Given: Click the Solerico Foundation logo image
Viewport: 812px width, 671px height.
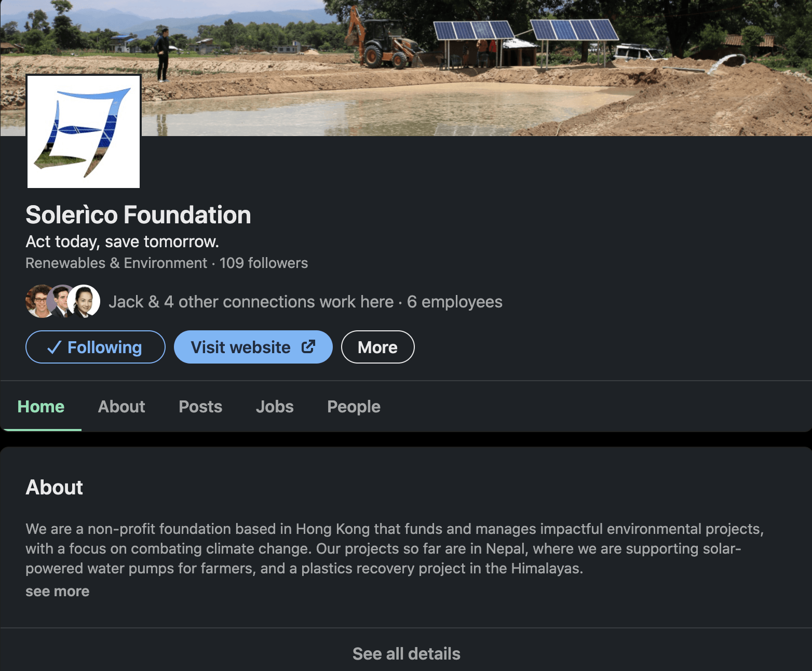Looking at the screenshot, I should click(x=84, y=131).
